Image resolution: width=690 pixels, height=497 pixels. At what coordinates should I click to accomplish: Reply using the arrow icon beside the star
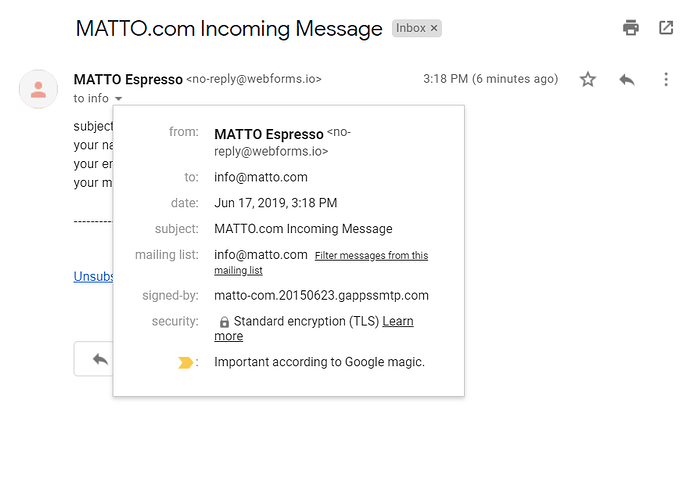click(627, 80)
